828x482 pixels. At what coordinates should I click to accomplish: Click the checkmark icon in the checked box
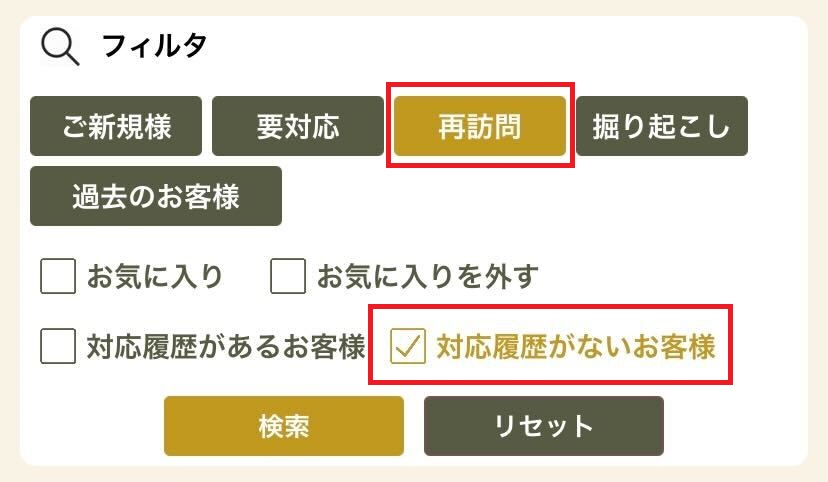407,347
